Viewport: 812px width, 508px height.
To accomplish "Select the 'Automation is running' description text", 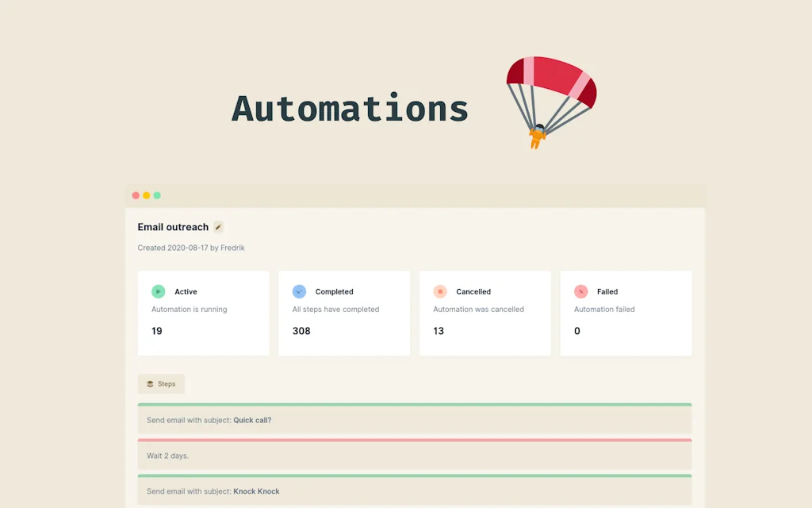I will (189, 310).
